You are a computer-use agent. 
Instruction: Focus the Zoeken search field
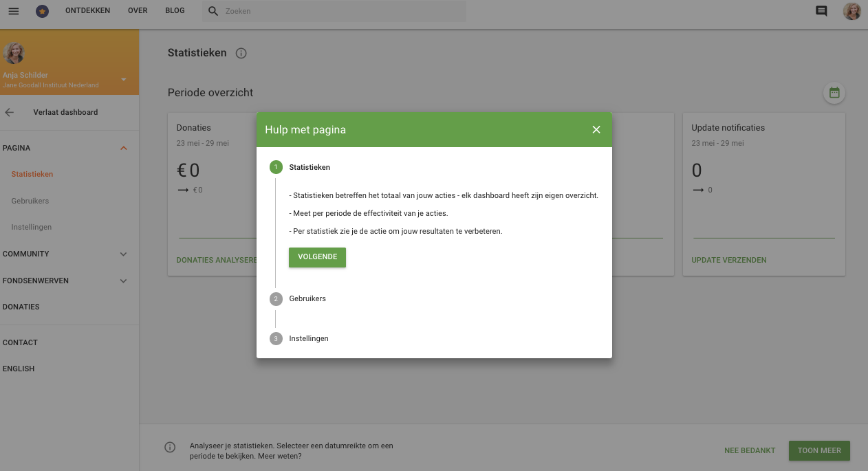tap(334, 11)
